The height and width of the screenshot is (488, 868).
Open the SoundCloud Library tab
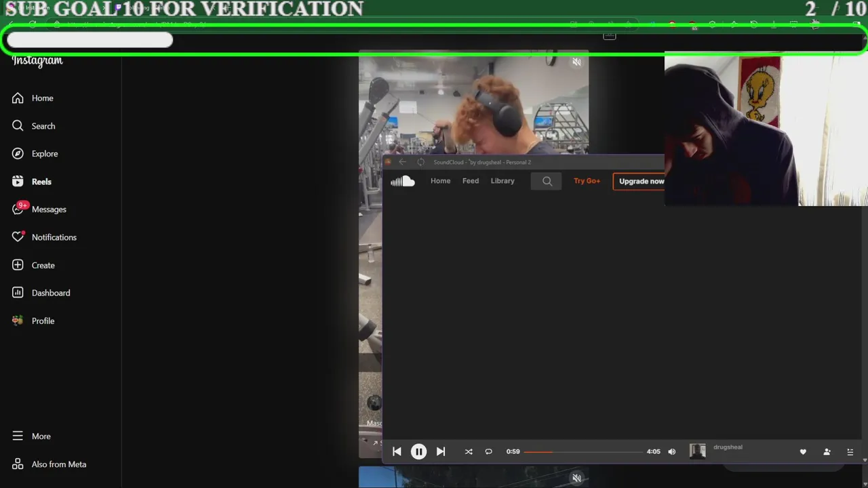502,181
